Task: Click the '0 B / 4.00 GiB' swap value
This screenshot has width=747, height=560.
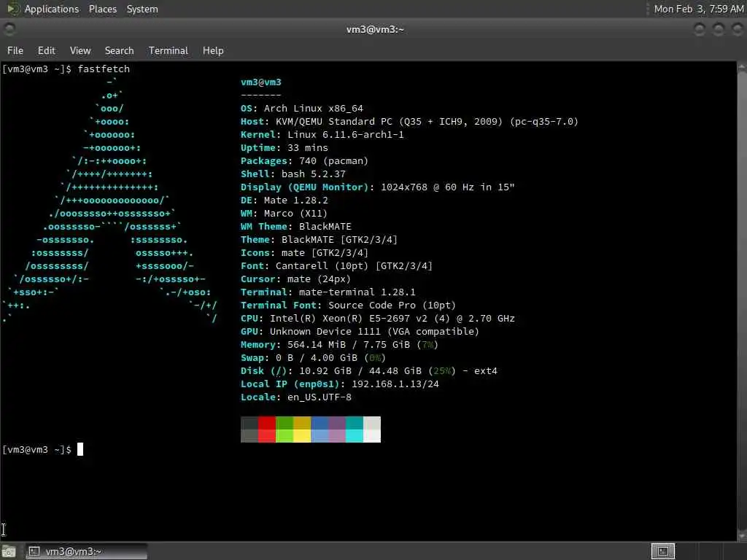Action: 317,357
